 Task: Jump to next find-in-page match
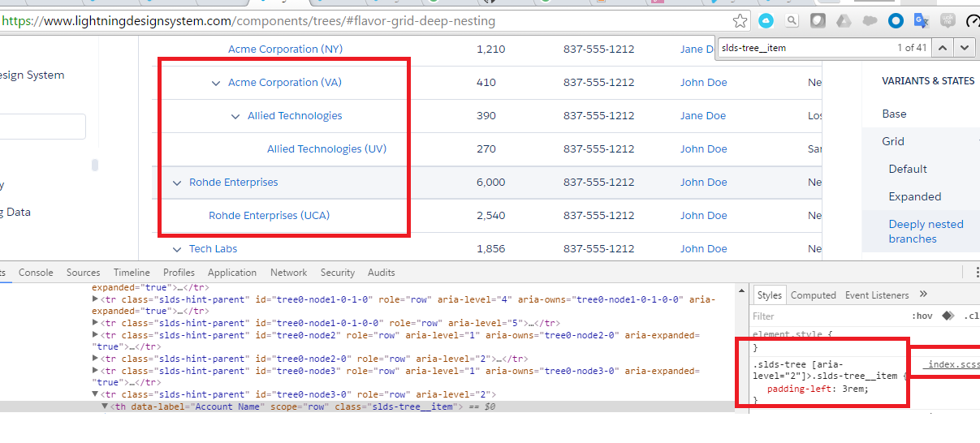[964, 48]
